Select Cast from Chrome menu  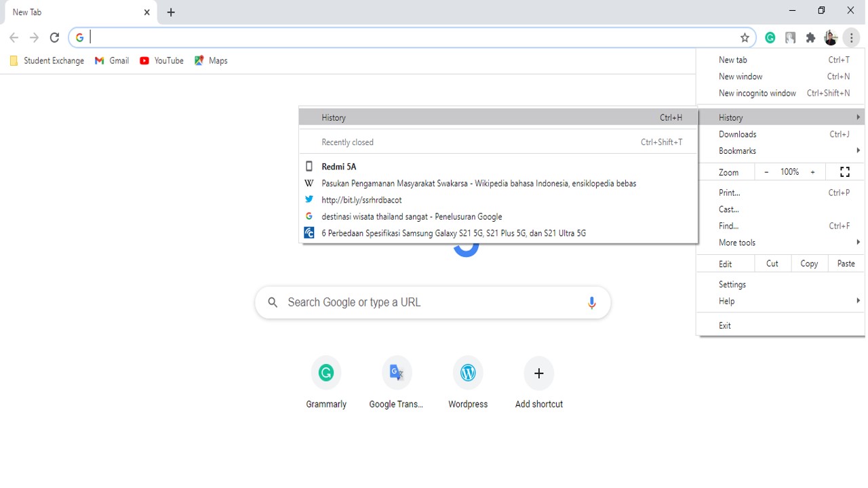(x=781, y=209)
